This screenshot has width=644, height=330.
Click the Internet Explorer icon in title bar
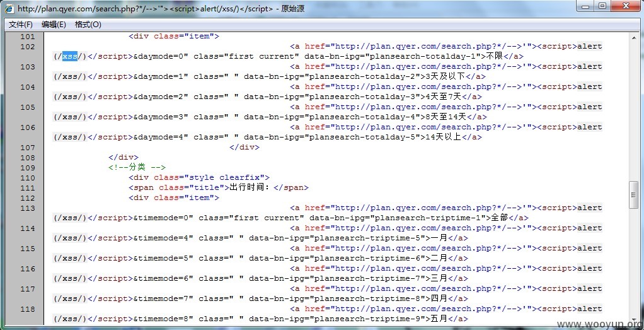(x=9, y=8)
